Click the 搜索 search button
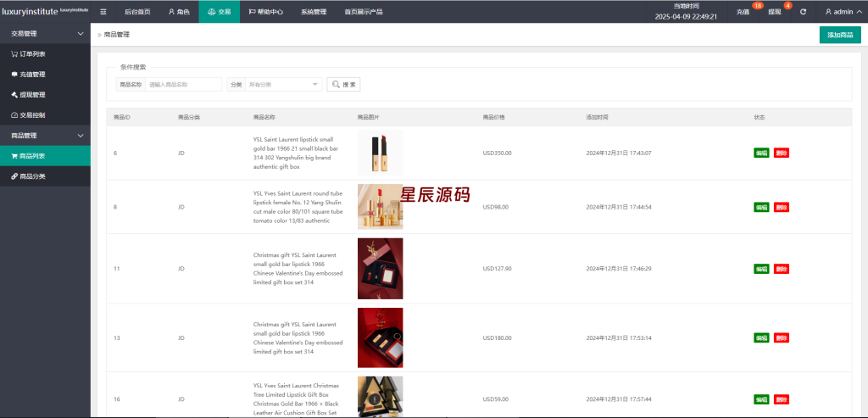 (x=343, y=84)
